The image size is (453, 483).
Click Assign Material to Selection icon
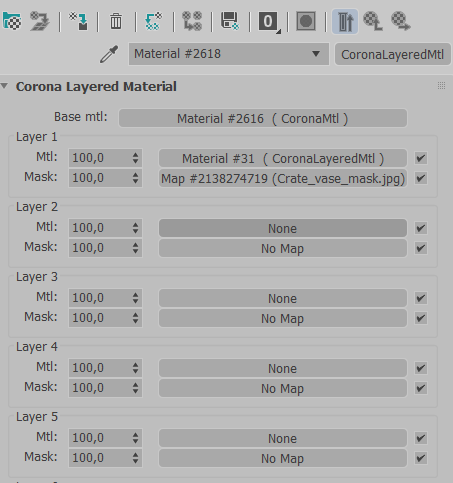[x=79, y=21]
